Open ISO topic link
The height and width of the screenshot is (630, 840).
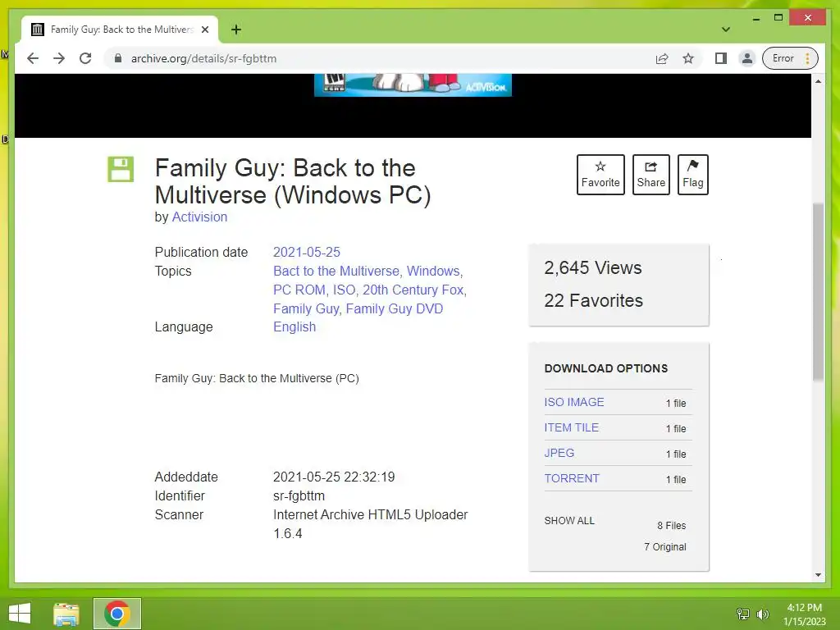coord(344,290)
